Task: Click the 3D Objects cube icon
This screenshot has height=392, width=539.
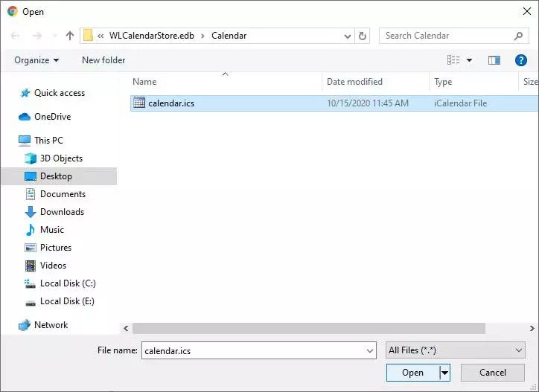Action: (31, 158)
